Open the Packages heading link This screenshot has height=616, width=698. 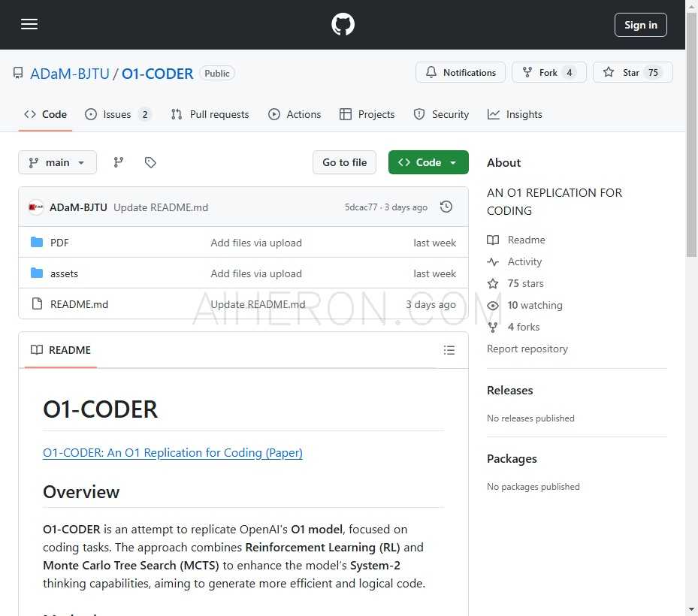point(512,458)
